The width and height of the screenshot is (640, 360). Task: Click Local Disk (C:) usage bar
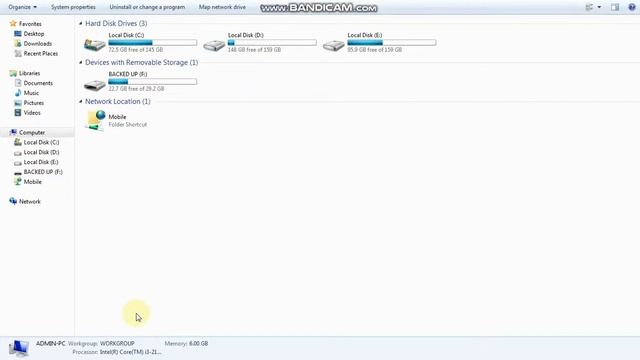(x=153, y=42)
